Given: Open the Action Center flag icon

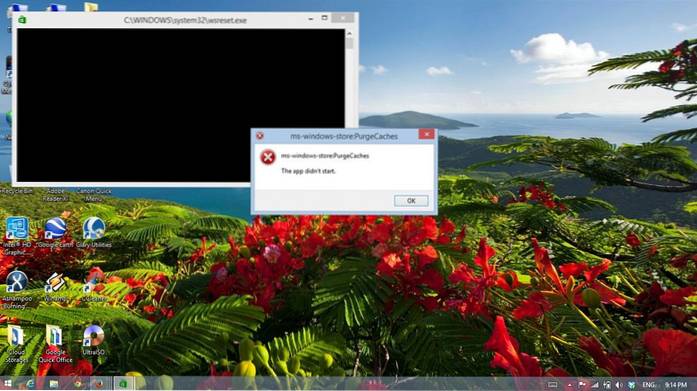Looking at the screenshot, I should (x=581, y=385).
